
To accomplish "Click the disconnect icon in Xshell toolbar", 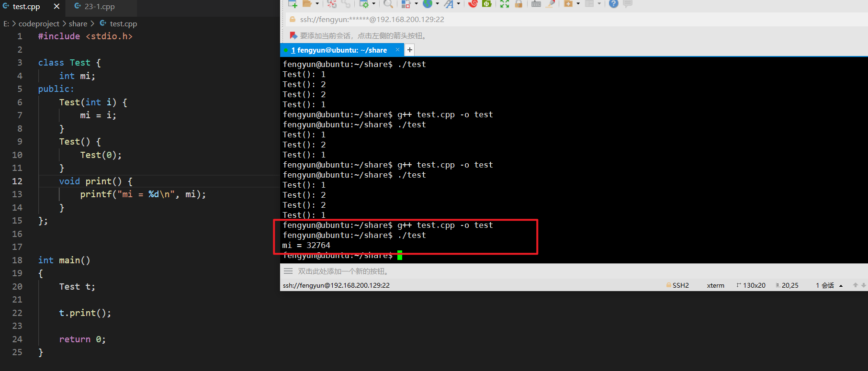I will click(331, 4).
